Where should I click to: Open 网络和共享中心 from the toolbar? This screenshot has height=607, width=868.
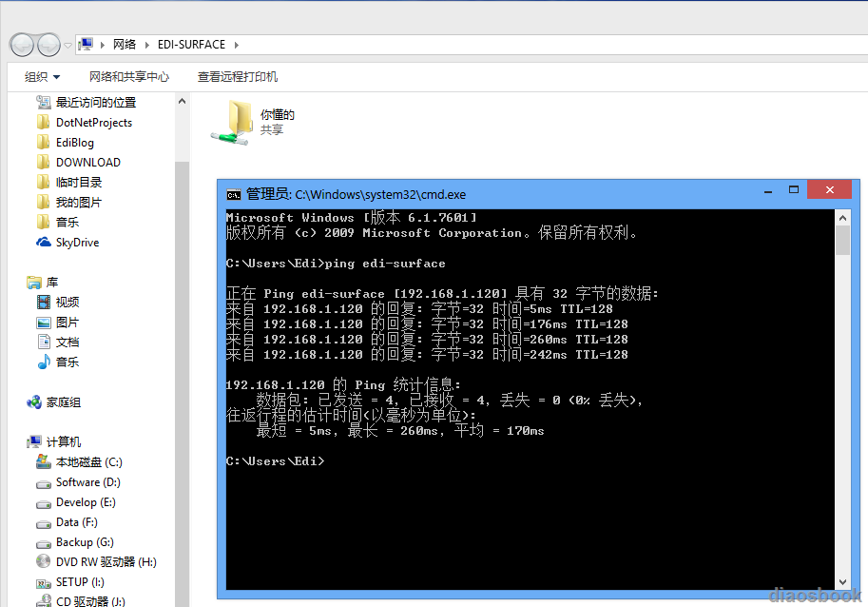(129, 77)
